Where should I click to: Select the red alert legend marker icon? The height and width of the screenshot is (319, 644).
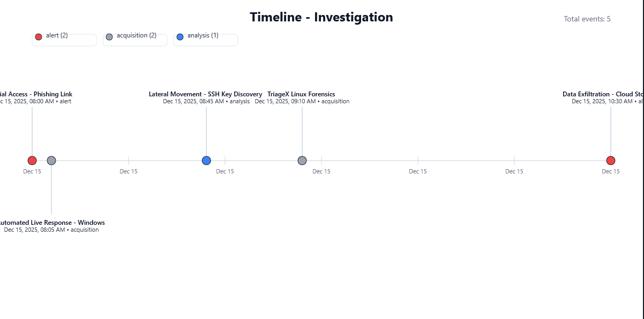click(38, 36)
